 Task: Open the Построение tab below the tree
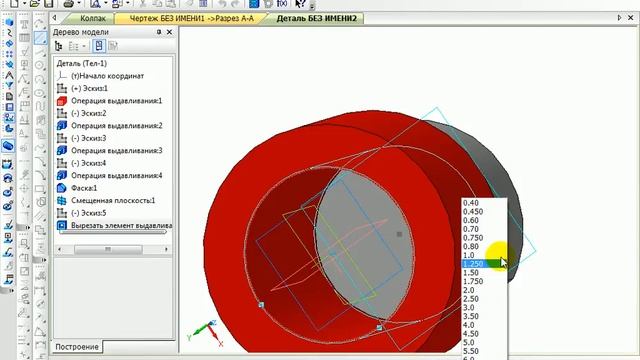77,347
